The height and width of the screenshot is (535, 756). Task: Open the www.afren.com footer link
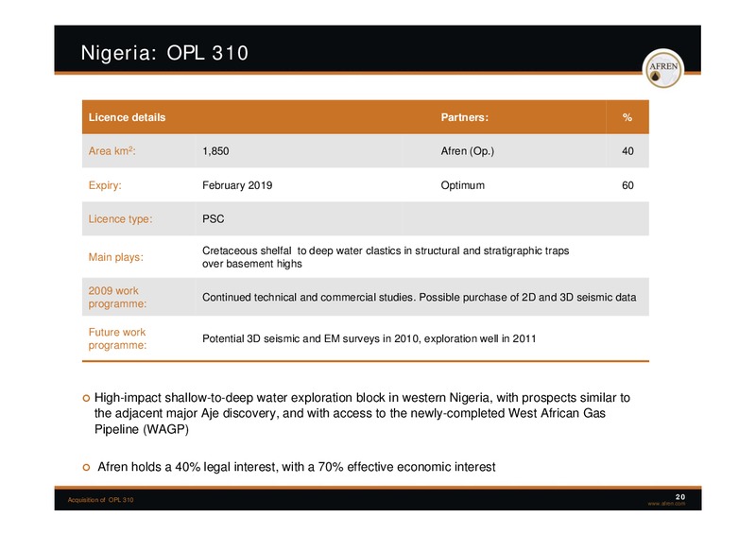666,504
